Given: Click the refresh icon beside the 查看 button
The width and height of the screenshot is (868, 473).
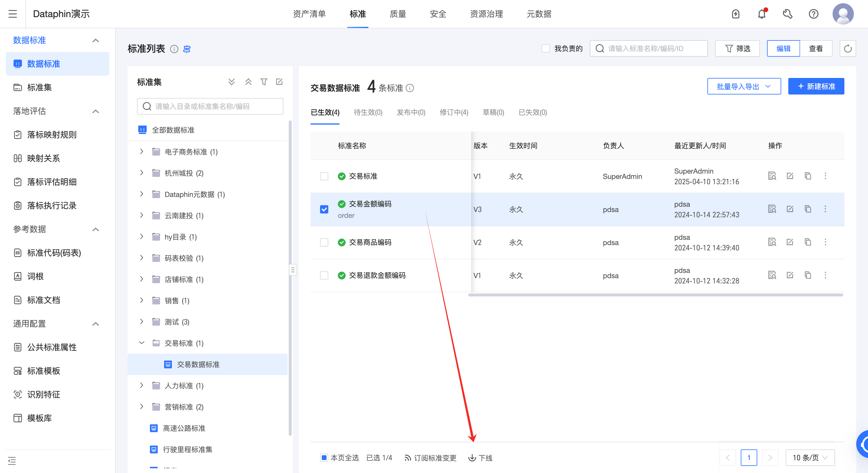Looking at the screenshot, I should pyautogui.click(x=849, y=48).
